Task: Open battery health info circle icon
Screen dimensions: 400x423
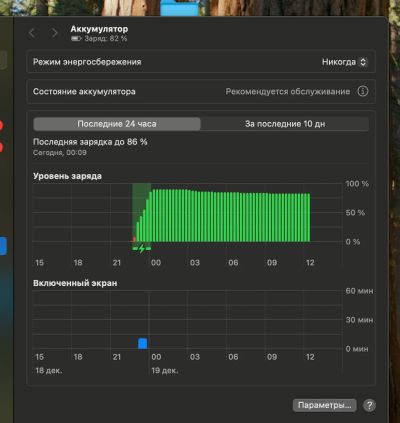Action: (363, 91)
